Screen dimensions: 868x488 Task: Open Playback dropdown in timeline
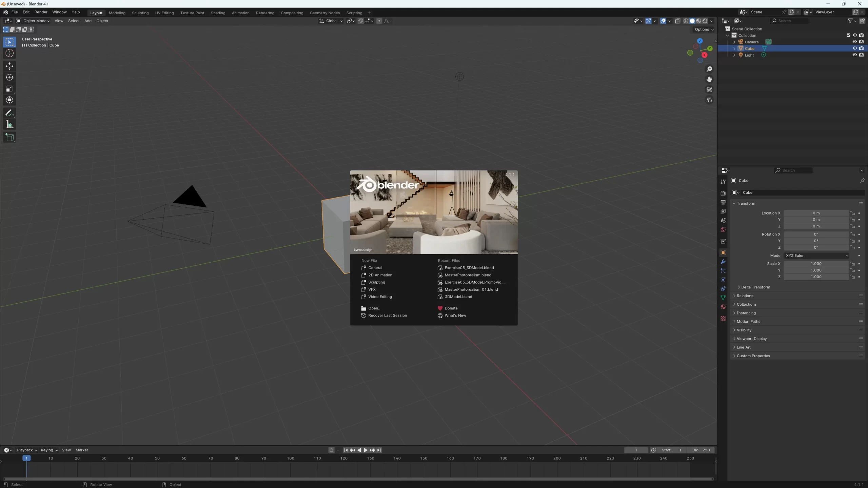tap(27, 450)
